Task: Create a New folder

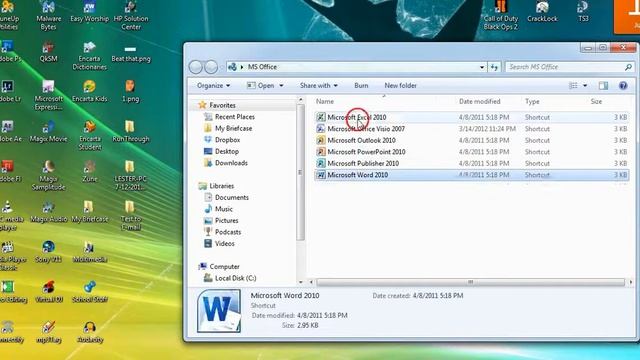Action: [400, 86]
